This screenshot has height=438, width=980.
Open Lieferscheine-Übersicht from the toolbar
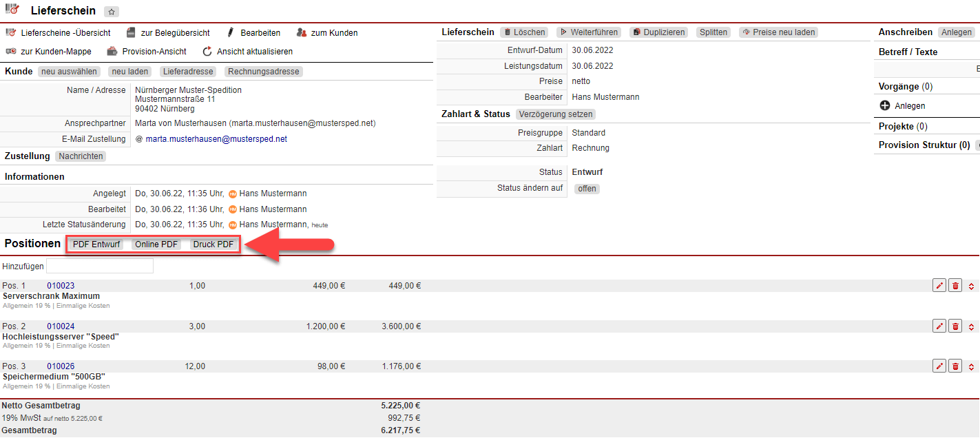(x=59, y=32)
